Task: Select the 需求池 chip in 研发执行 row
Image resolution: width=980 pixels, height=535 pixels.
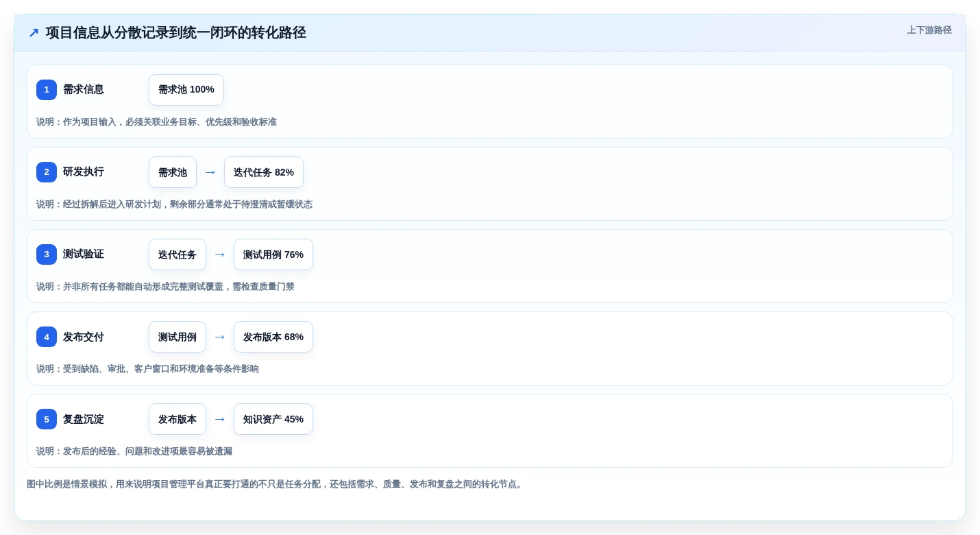Action: click(x=173, y=172)
